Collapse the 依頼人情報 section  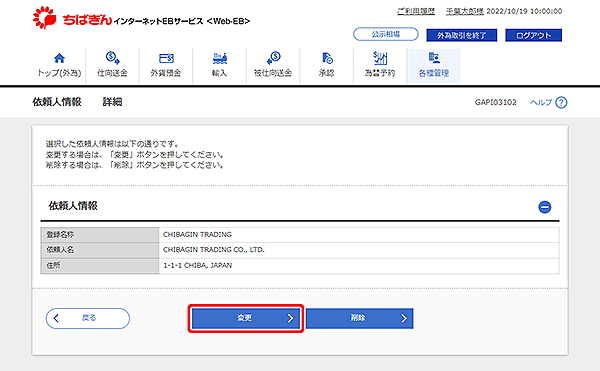pyautogui.click(x=545, y=207)
